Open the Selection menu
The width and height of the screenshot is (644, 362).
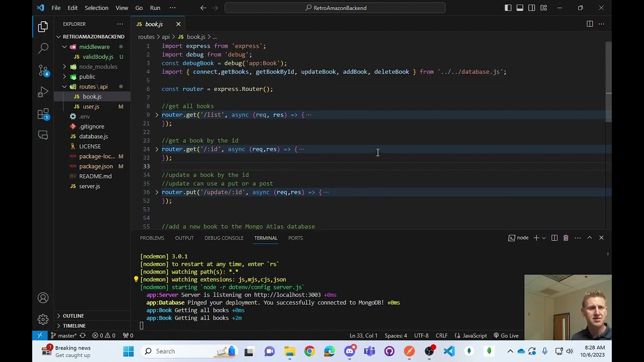point(96,8)
